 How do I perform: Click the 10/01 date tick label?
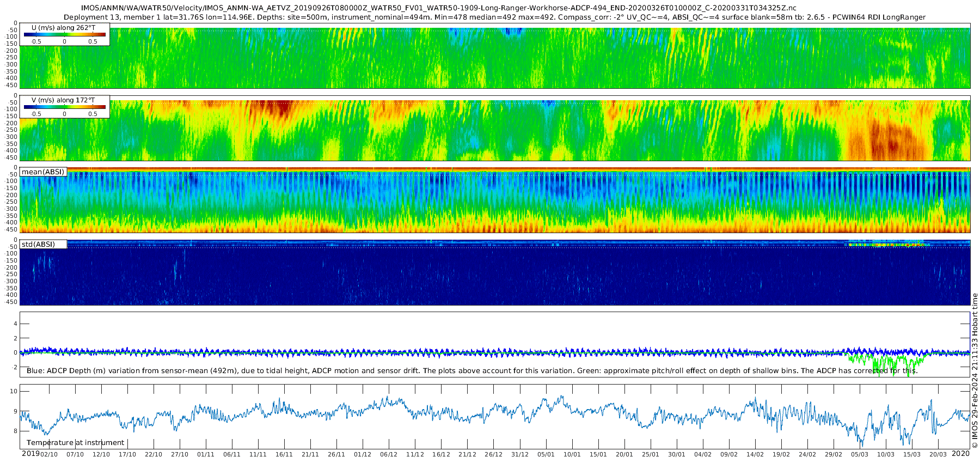click(x=572, y=454)
